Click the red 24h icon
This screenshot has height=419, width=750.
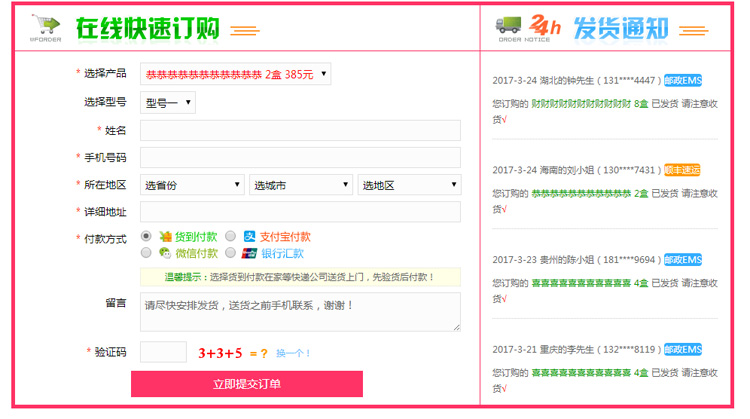544,24
